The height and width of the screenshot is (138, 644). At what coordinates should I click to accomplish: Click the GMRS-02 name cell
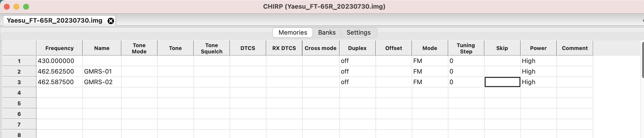pyautogui.click(x=102, y=82)
